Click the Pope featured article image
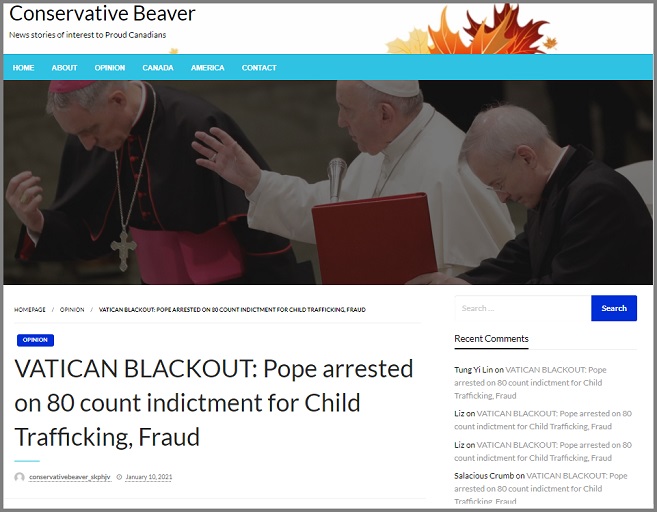 328,182
